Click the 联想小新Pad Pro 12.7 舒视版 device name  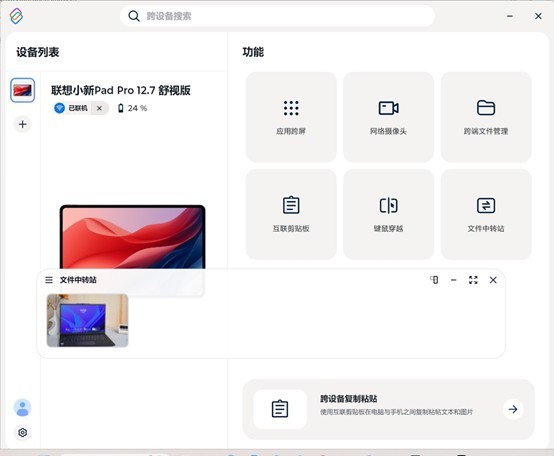[x=121, y=90]
